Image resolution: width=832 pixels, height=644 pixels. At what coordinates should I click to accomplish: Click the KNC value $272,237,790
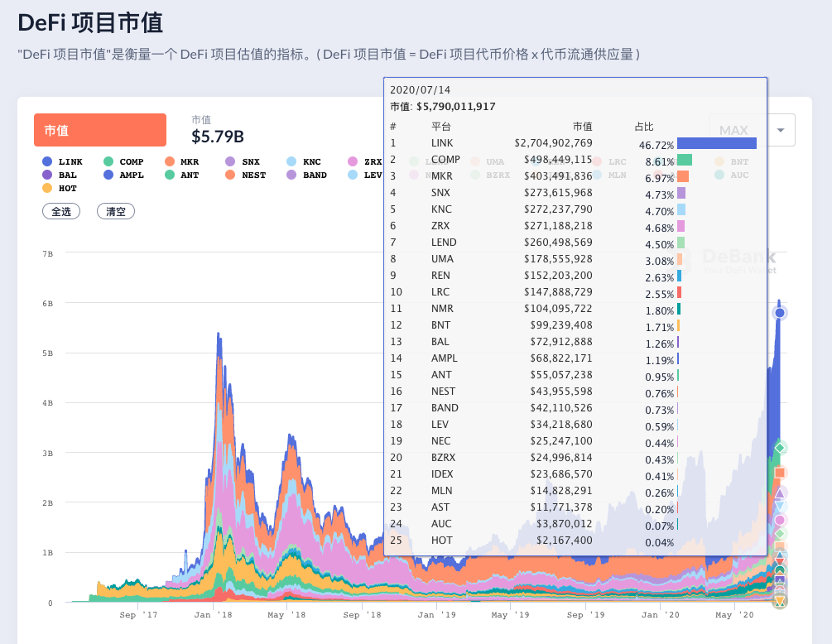pyautogui.click(x=558, y=209)
